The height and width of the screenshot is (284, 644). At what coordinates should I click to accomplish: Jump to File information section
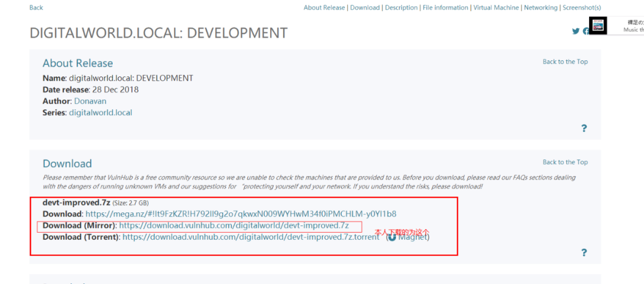coord(445,7)
